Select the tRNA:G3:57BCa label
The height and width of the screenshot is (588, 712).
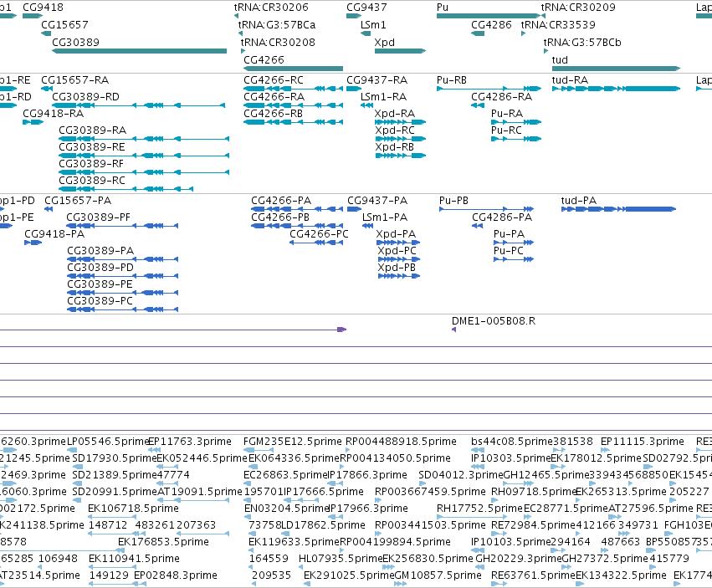277,24
